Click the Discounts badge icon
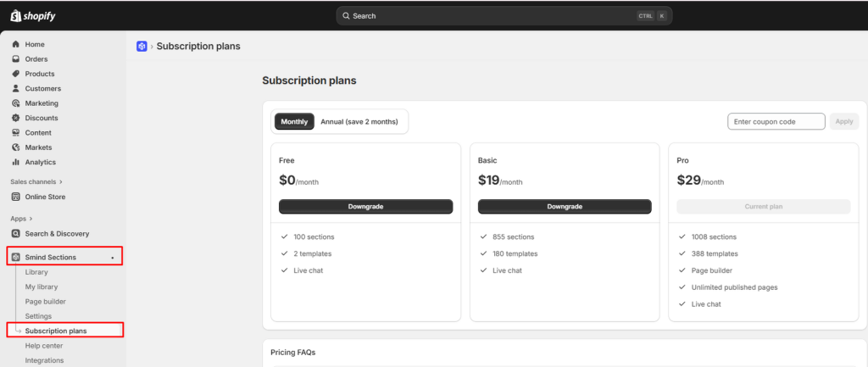Image resolution: width=868 pixels, height=367 pixels. click(15, 118)
